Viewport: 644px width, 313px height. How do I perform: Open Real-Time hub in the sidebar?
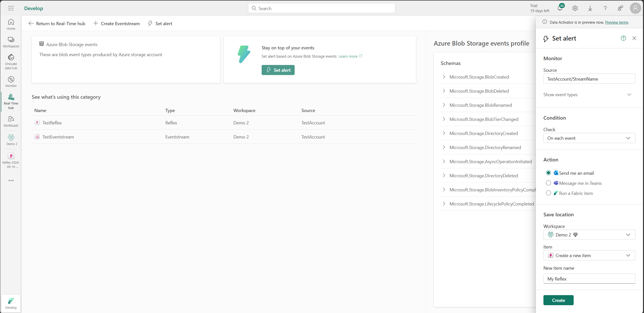coord(11,101)
